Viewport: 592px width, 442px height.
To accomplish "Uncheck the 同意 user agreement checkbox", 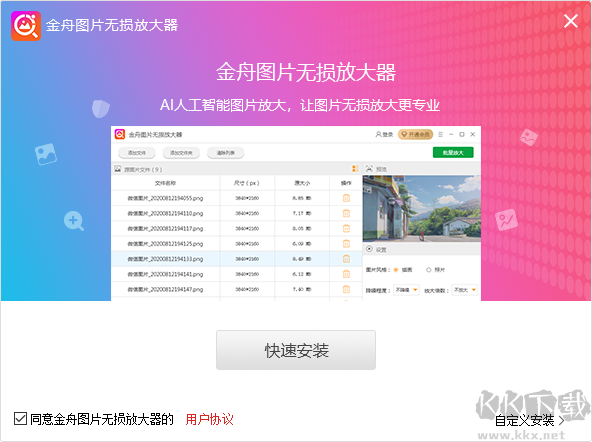I will click(x=20, y=419).
